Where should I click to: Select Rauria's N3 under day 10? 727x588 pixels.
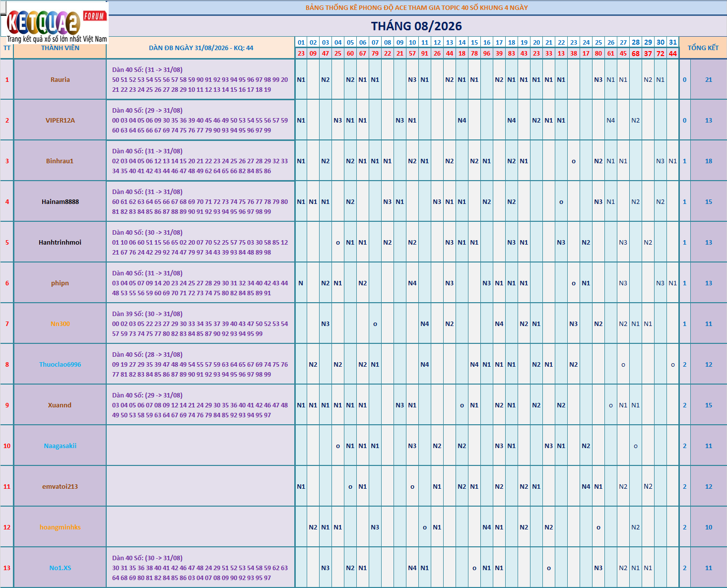pos(412,80)
